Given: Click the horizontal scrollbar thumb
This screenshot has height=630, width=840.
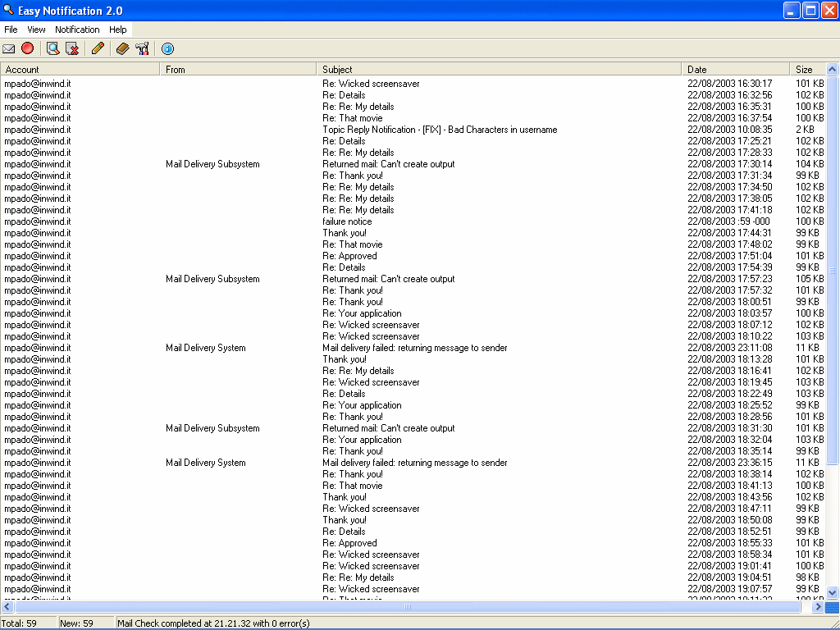Looking at the screenshot, I should [408, 606].
